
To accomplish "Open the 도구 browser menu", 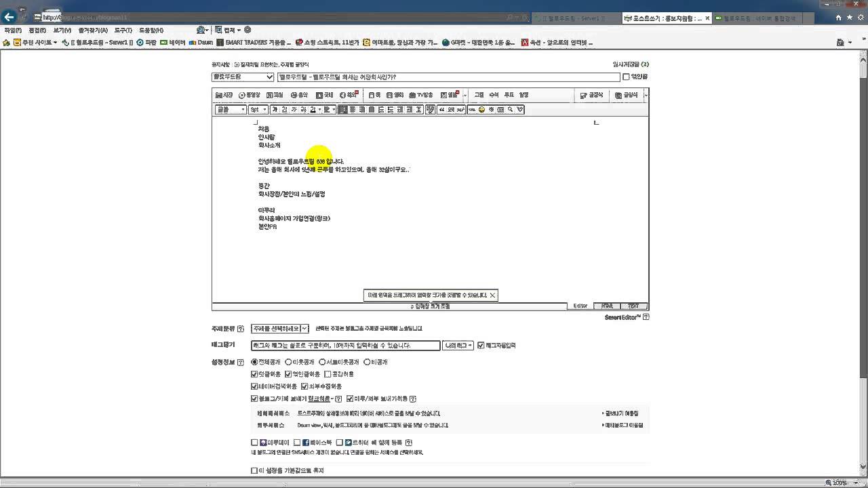I will (x=123, y=30).
